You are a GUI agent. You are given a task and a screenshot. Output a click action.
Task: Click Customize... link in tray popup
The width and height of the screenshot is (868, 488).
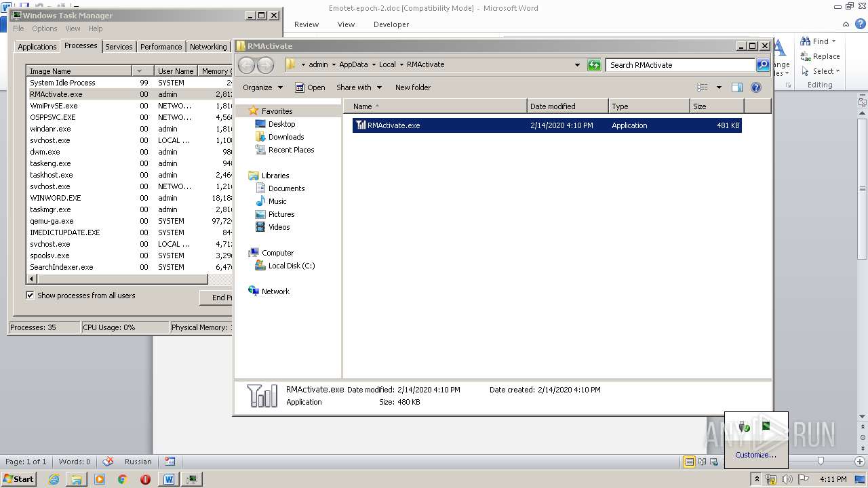click(755, 455)
